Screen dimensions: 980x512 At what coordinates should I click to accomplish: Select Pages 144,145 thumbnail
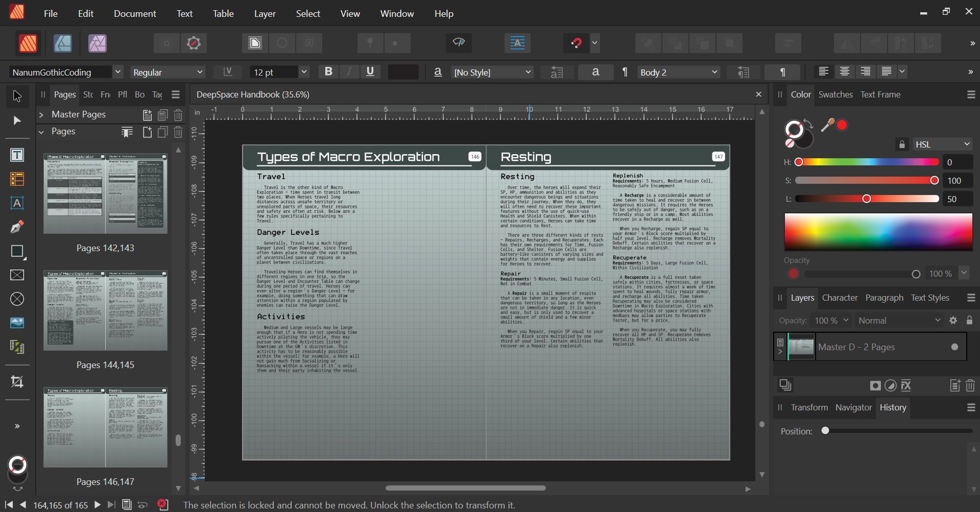click(x=105, y=311)
